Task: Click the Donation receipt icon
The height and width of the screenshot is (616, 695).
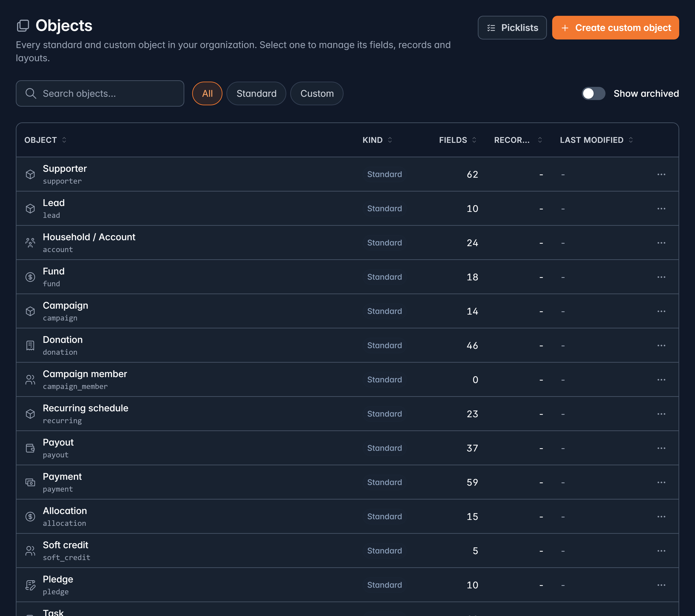Action: [x=30, y=345]
